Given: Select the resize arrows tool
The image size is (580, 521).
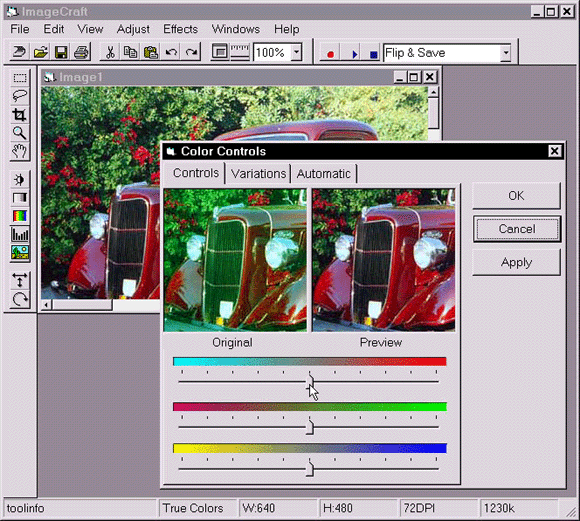Looking at the screenshot, I should click(20, 280).
